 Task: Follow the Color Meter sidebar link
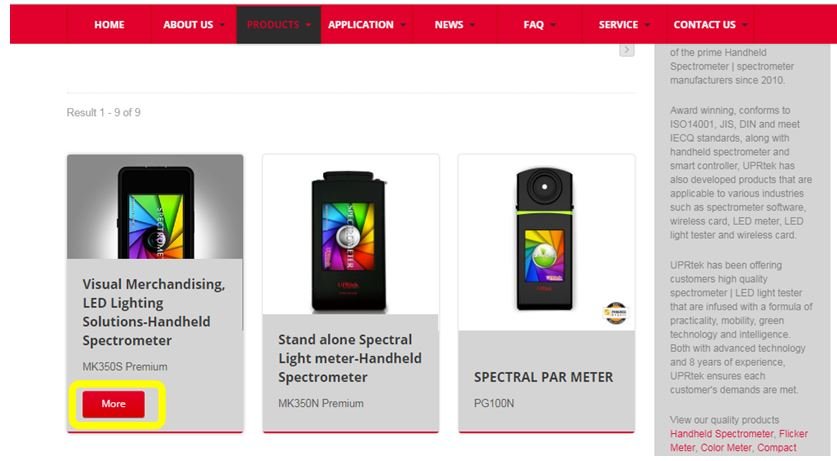725,448
